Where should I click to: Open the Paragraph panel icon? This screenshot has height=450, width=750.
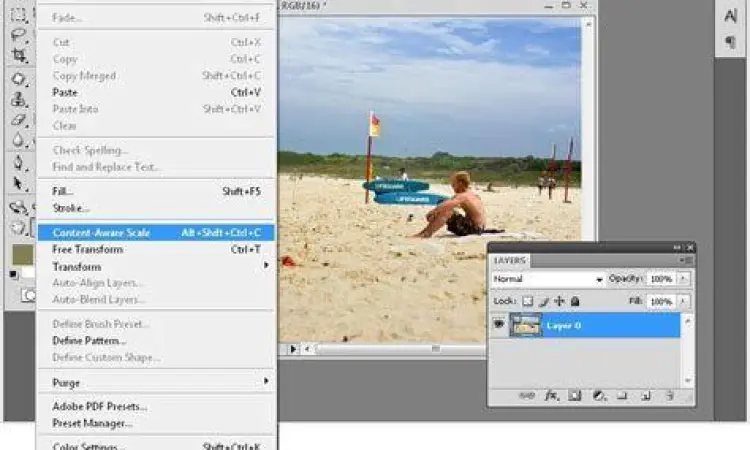[730, 42]
